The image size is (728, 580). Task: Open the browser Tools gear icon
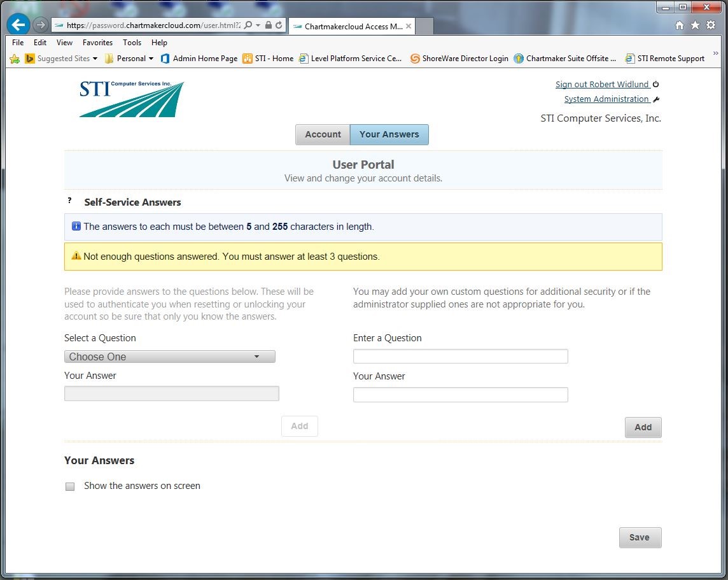[711, 25]
